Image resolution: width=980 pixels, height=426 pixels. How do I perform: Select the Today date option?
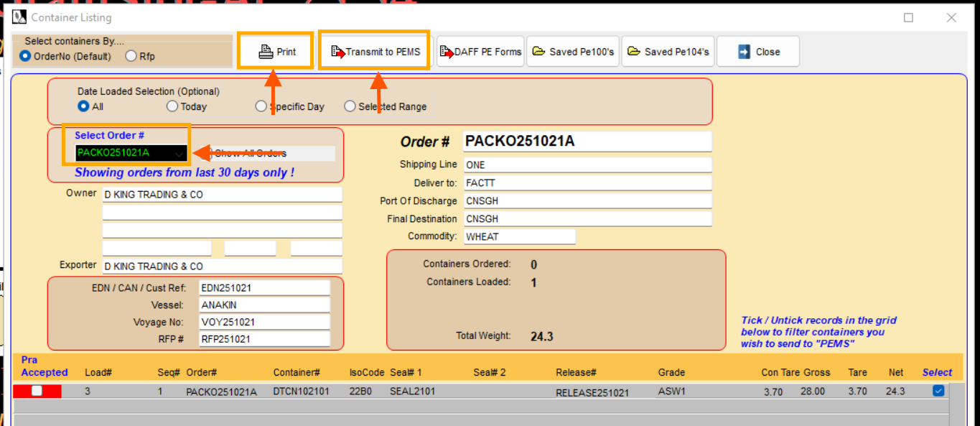(172, 106)
